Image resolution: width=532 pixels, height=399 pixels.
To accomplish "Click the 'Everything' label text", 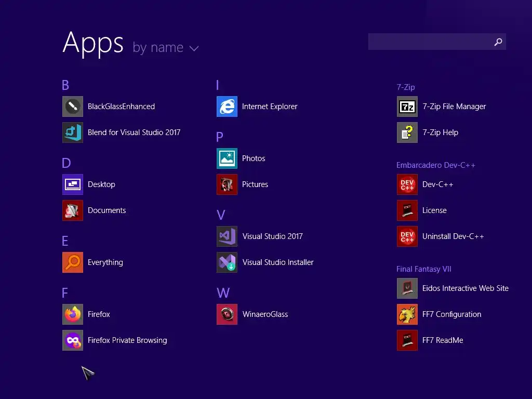I will tap(105, 262).
